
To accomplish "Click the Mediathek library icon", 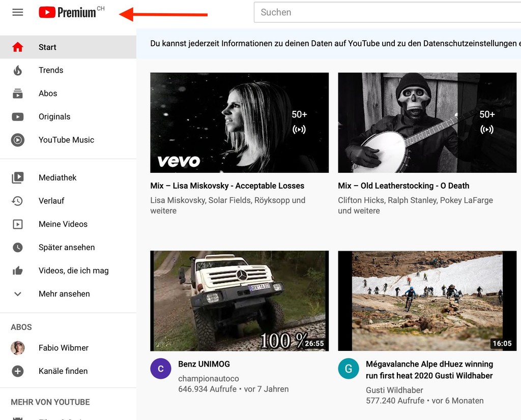I will pyautogui.click(x=18, y=177).
